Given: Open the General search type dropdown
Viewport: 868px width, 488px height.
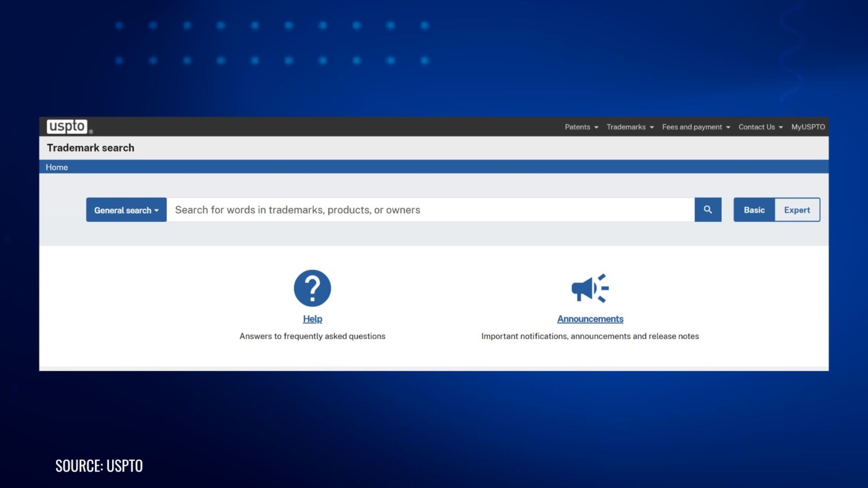Looking at the screenshot, I should pyautogui.click(x=126, y=209).
